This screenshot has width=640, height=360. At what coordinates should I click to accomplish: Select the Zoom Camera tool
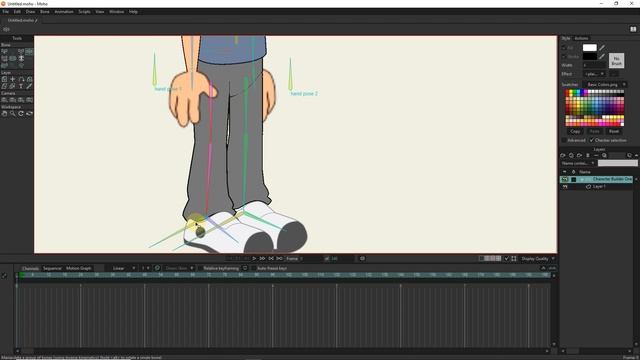coord(13,100)
